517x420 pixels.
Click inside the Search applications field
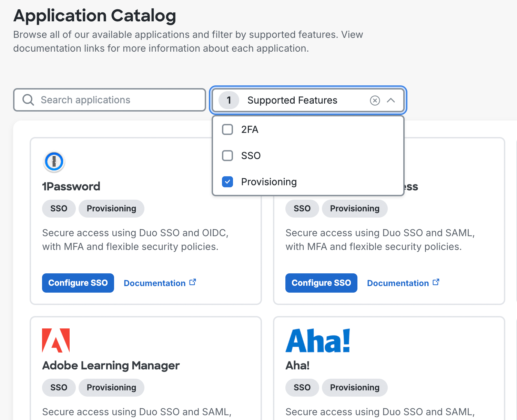pos(103,100)
